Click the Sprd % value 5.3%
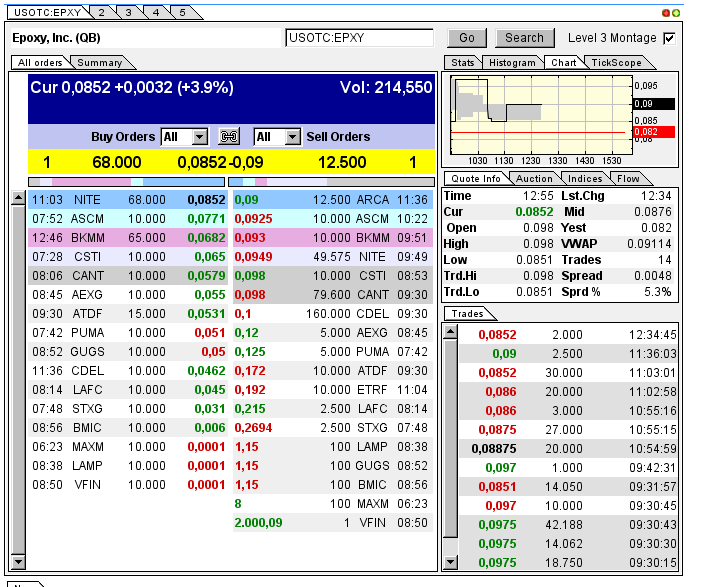717x587 pixels. coord(658,292)
